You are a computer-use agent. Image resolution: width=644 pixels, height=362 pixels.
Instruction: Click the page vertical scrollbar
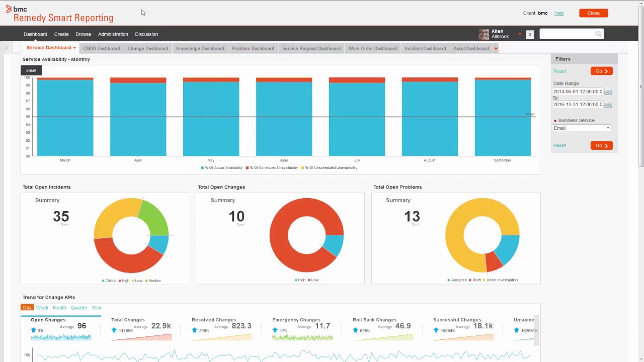tap(641, 85)
